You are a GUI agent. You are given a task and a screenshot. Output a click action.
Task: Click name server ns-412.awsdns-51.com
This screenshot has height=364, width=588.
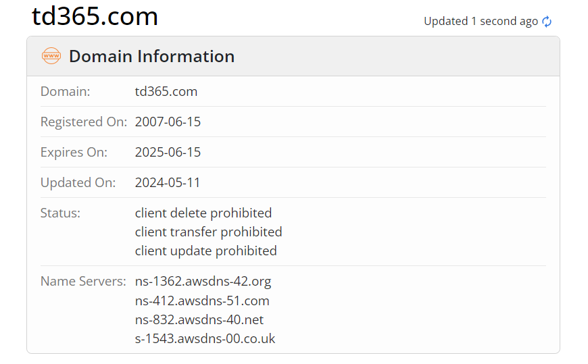(x=202, y=301)
